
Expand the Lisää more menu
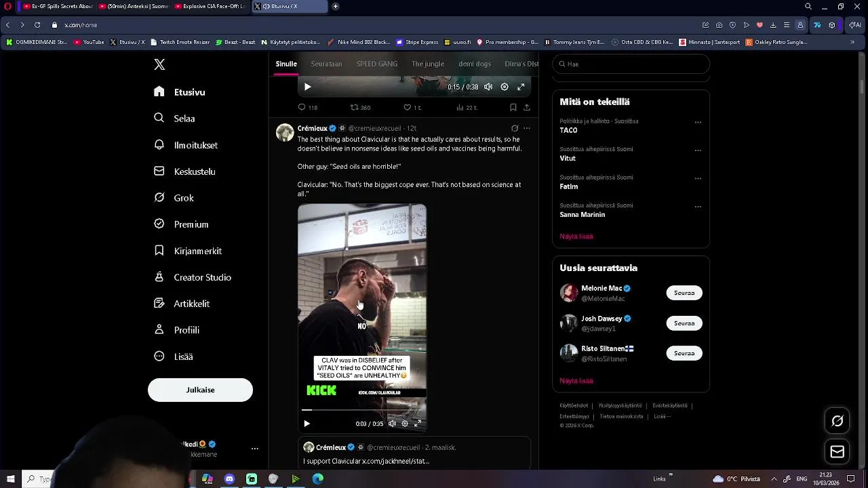174,357
